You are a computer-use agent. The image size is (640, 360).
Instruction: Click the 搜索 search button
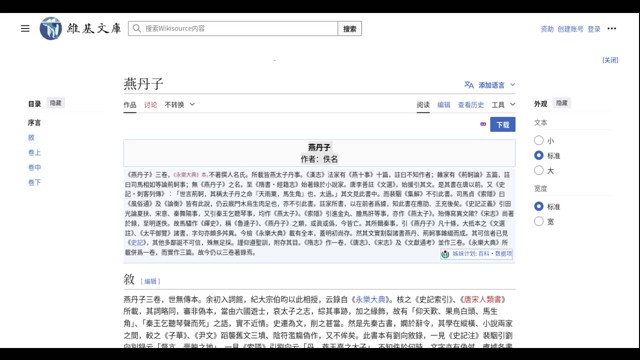pos(350,29)
